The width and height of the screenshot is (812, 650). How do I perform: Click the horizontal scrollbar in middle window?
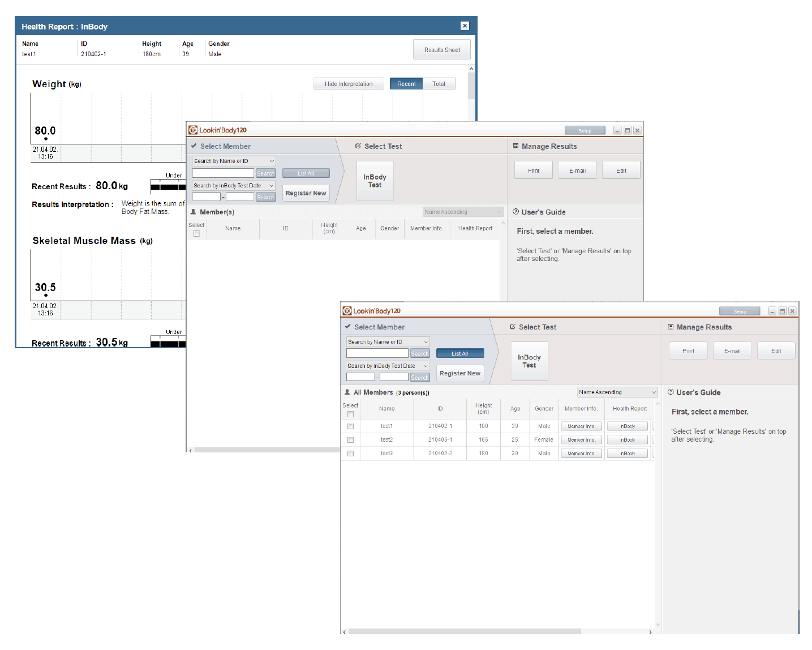[267, 450]
